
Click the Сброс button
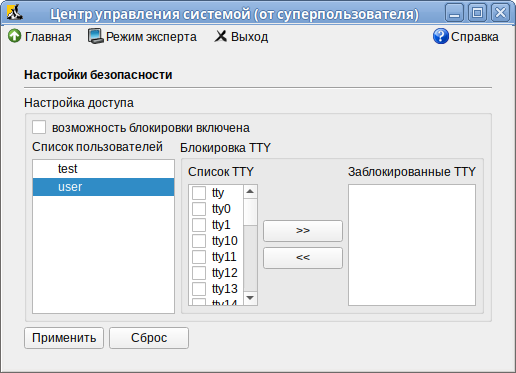click(x=149, y=338)
